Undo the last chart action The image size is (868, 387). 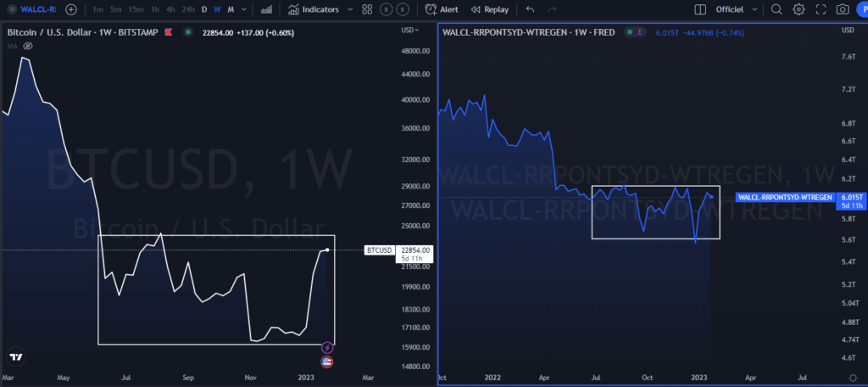pyautogui.click(x=531, y=9)
